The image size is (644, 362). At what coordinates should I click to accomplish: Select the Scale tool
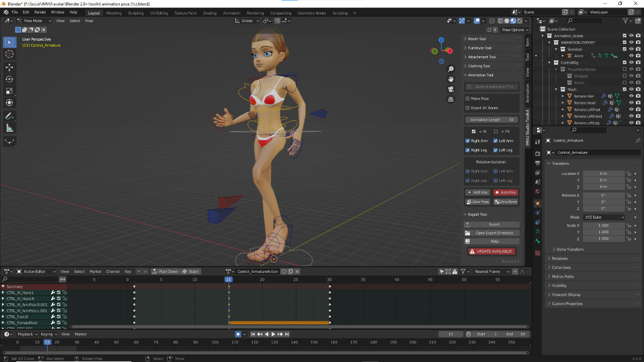tap(10, 91)
